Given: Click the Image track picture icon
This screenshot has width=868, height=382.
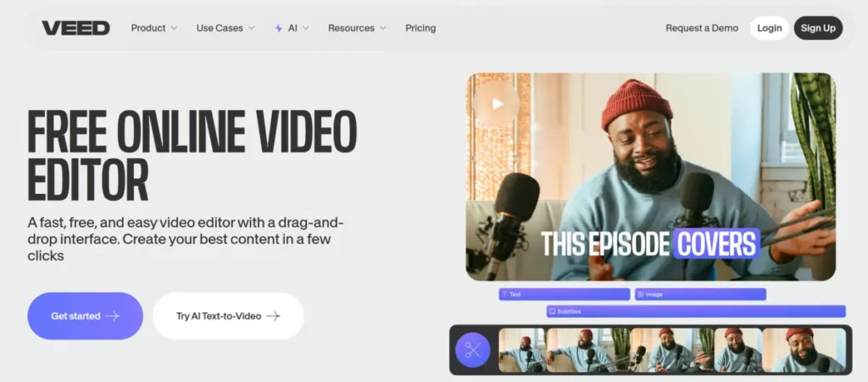Looking at the screenshot, I should (x=641, y=295).
